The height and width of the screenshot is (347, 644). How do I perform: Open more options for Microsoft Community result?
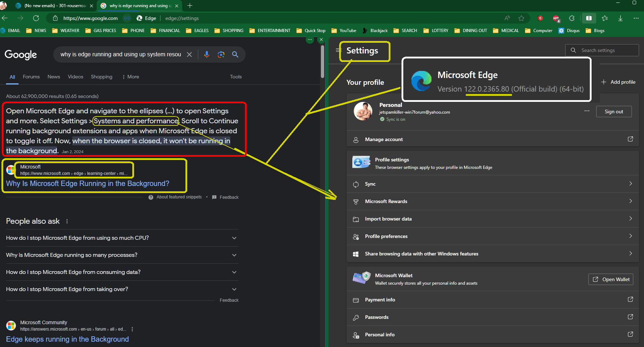[132, 329]
